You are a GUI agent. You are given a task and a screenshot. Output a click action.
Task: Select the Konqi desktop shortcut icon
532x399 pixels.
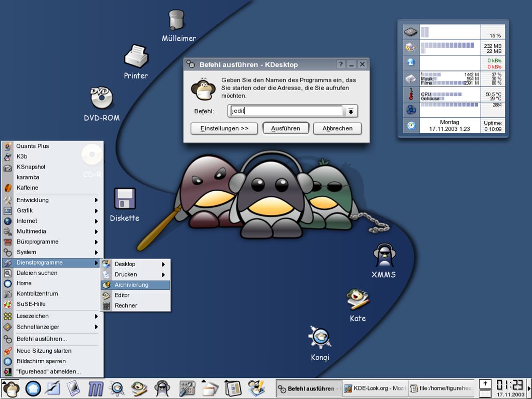pos(320,338)
